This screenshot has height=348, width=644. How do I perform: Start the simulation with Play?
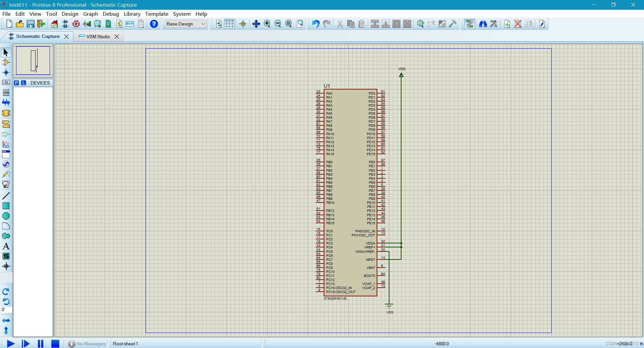point(11,344)
